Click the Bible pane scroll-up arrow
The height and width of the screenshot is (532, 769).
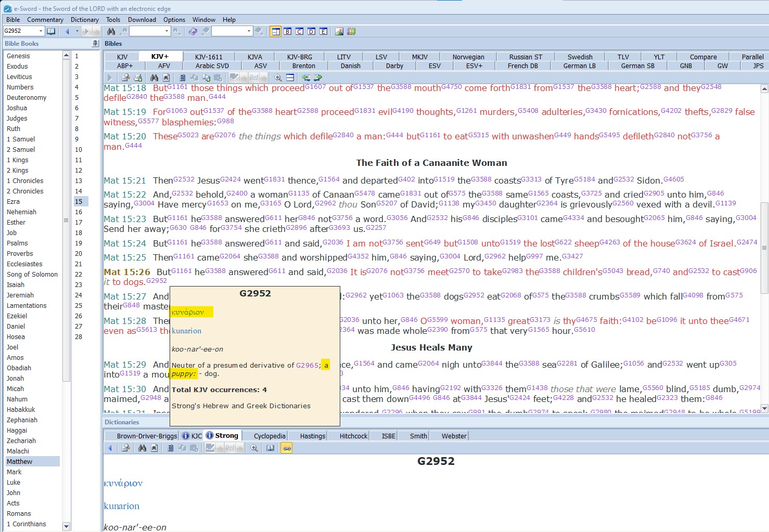point(764,89)
